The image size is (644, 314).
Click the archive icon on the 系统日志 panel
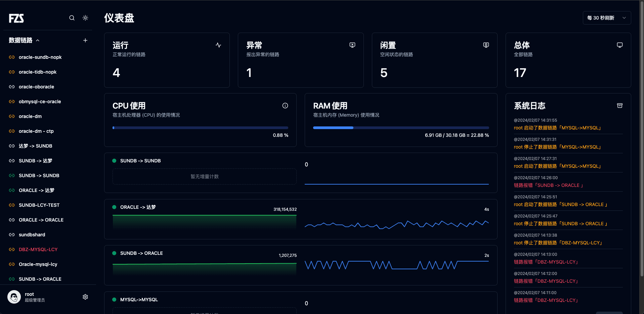[x=619, y=105]
